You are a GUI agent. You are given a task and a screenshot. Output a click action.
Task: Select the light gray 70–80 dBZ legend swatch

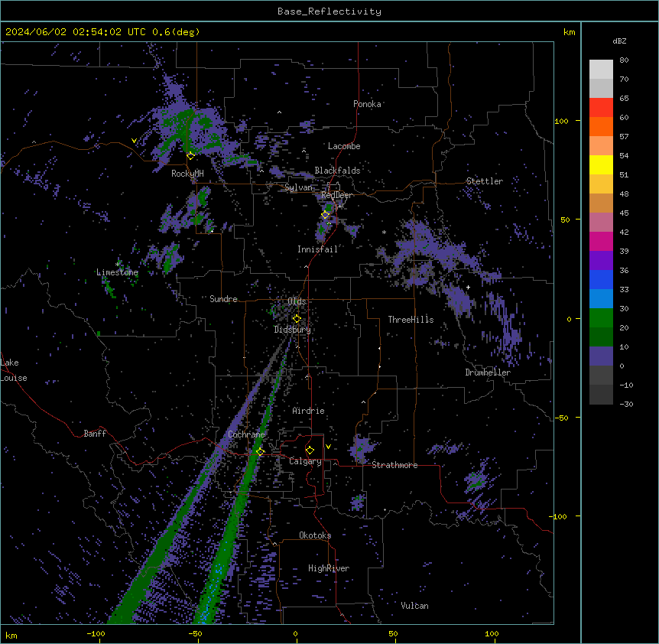(x=601, y=70)
